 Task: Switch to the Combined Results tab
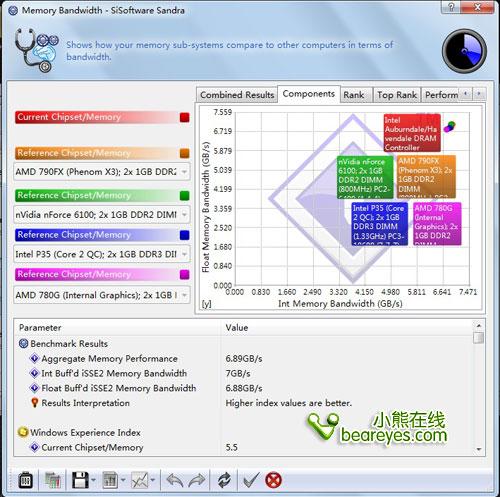(x=237, y=95)
